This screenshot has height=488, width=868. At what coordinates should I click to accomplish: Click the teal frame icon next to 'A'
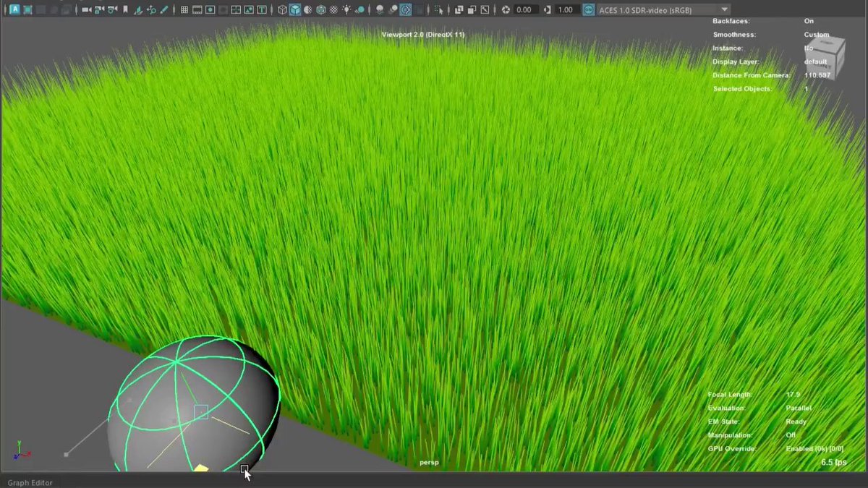click(27, 10)
